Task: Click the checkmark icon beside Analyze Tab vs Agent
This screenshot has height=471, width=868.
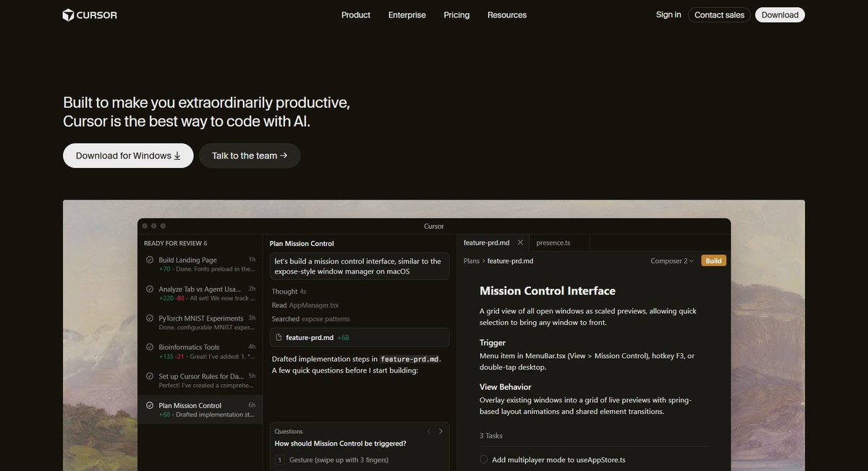Action: [x=150, y=289]
